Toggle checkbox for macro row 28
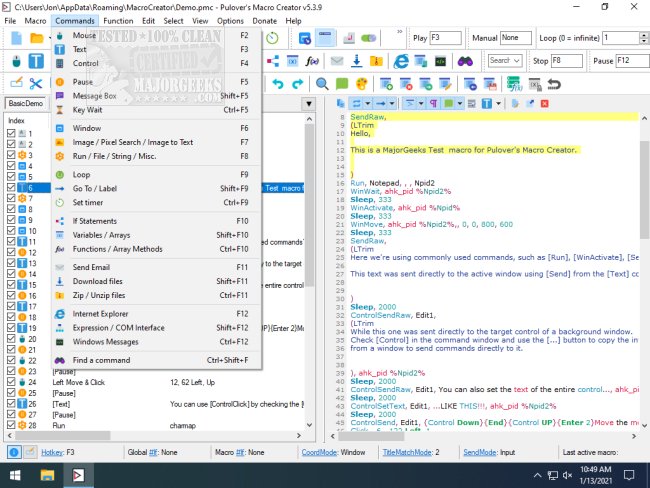The height and width of the screenshot is (488, 650). coord(11,425)
